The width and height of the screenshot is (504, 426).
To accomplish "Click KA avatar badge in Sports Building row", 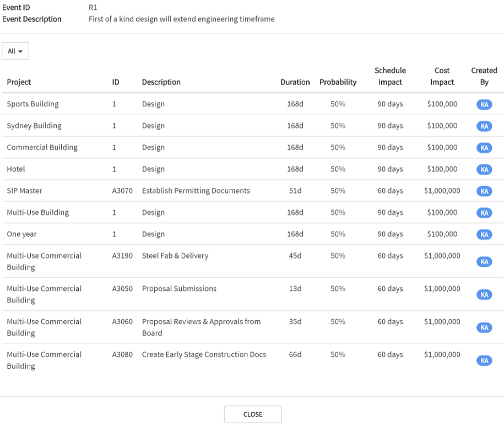I will [484, 104].
